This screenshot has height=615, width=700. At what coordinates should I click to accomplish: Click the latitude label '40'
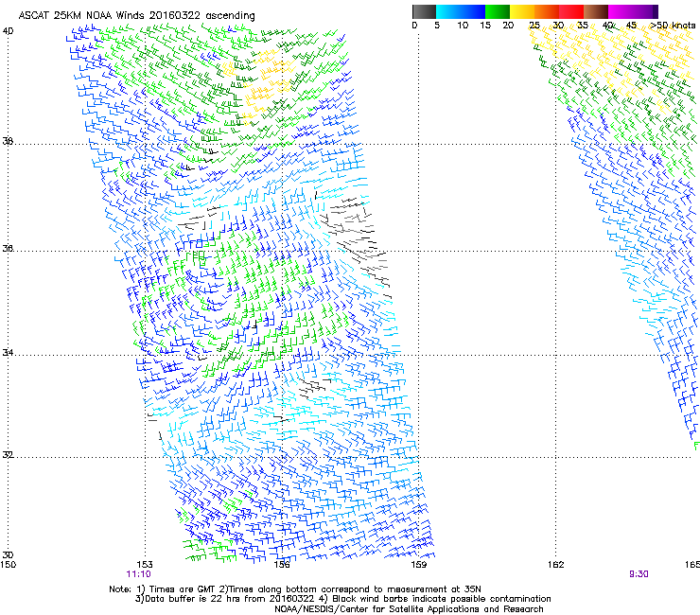point(8,31)
